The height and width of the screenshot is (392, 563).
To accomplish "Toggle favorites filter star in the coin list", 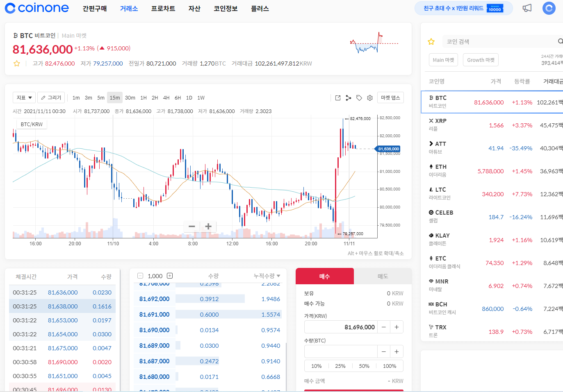I will (431, 41).
